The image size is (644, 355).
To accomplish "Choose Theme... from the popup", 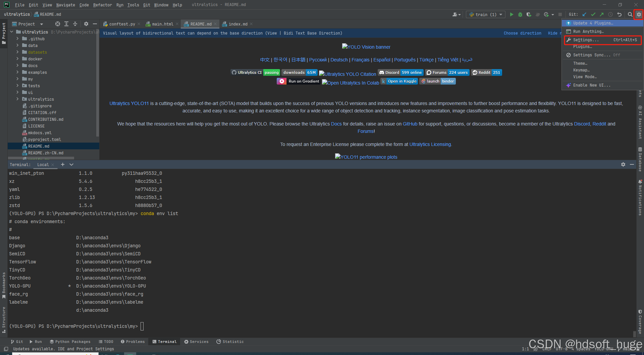I will tap(602, 63).
